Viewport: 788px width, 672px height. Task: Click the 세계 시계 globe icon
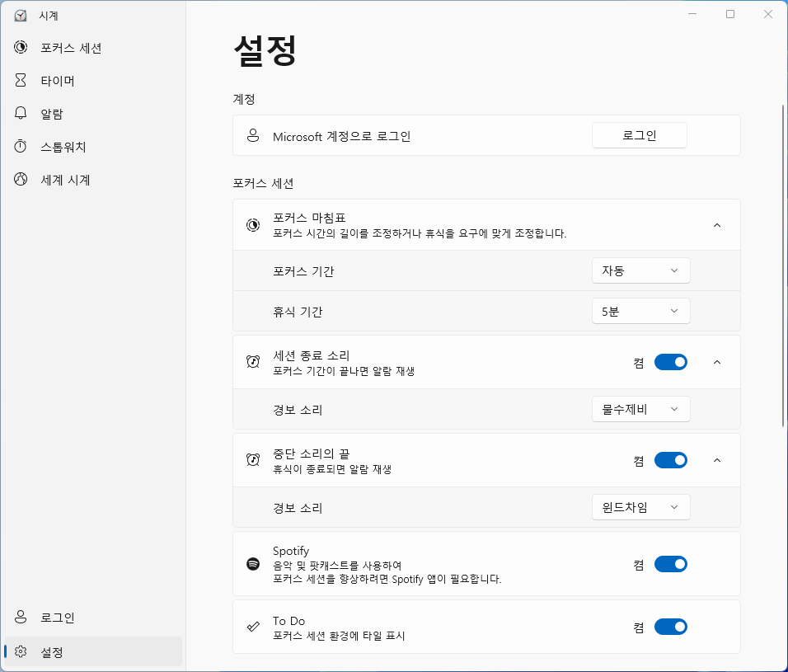21,179
